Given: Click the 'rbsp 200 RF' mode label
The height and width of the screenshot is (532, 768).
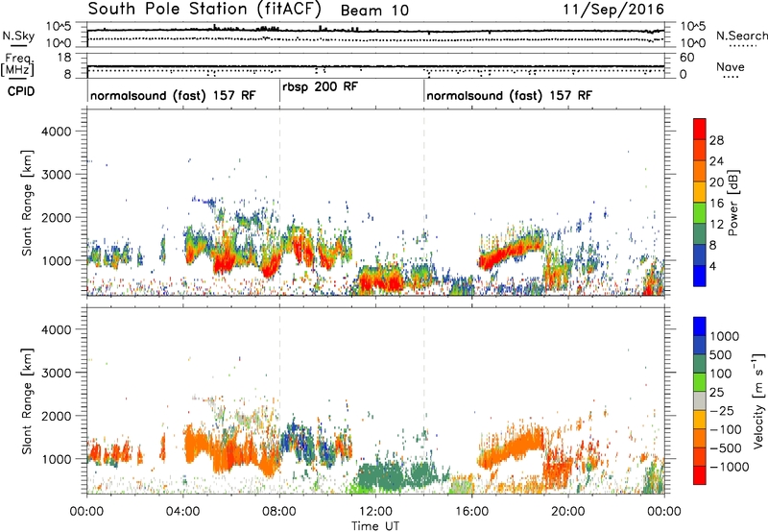Looking at the screenshot, I should point(321,87).
